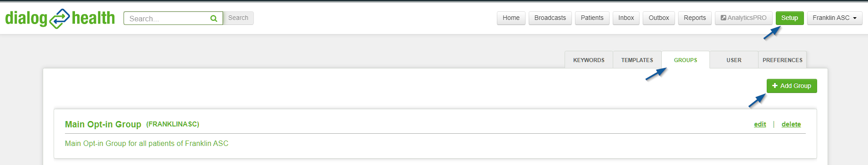This screenshot has width=868, height=165.
Task: Go to the Home page
Action: 511,18
